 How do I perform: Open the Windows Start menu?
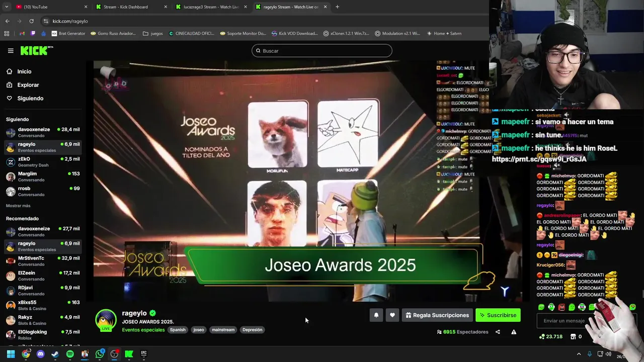[x=11, y=354]
